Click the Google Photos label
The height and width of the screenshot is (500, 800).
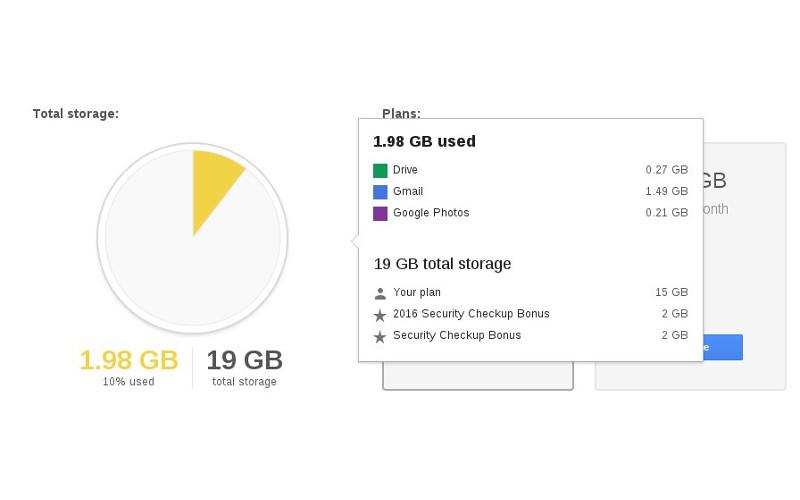point(431,213)
